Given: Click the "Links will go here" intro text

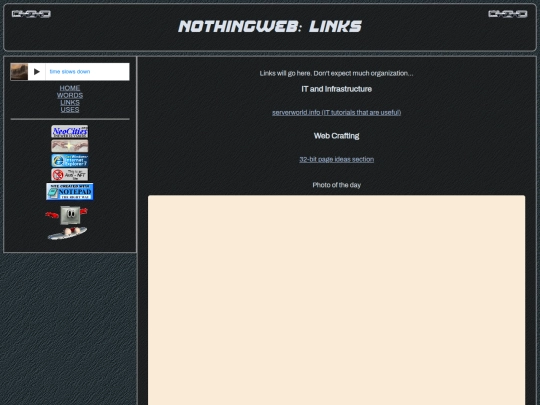Looking at the screenshot, I should (336, 73).
